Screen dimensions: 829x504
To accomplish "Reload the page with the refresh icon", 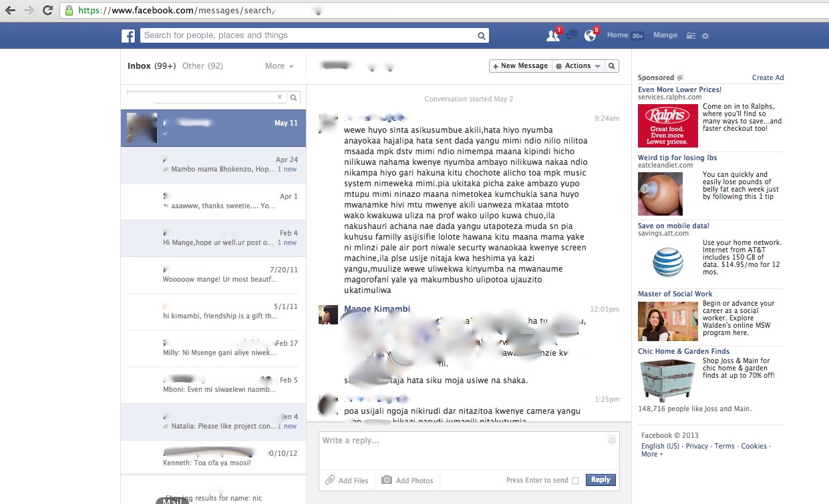I will pos(47,10).
